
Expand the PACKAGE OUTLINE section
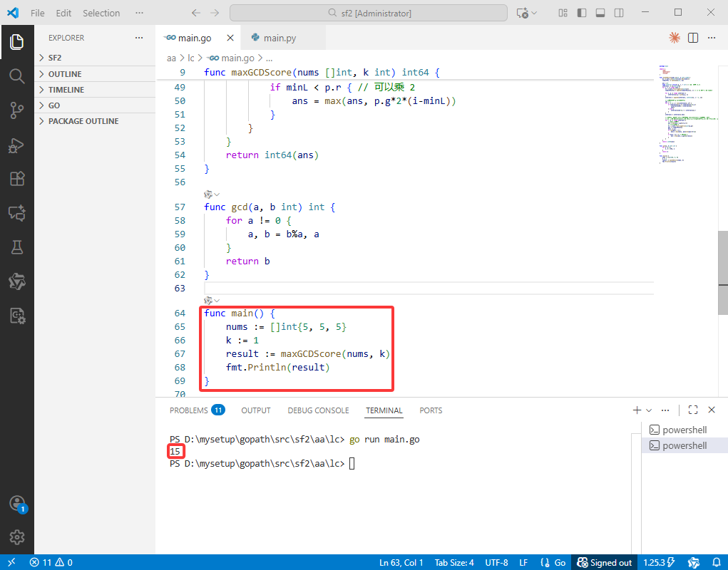(x=95, y=121)
